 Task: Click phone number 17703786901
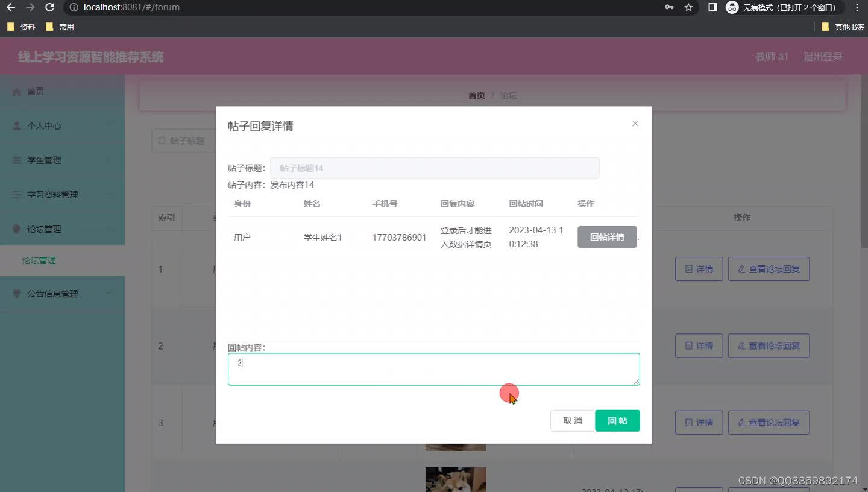pos(399,238)
